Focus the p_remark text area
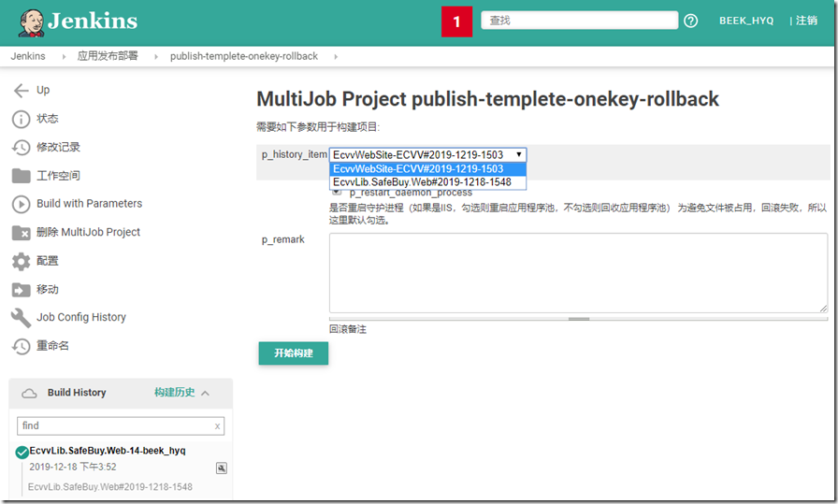 click(578, 273)
